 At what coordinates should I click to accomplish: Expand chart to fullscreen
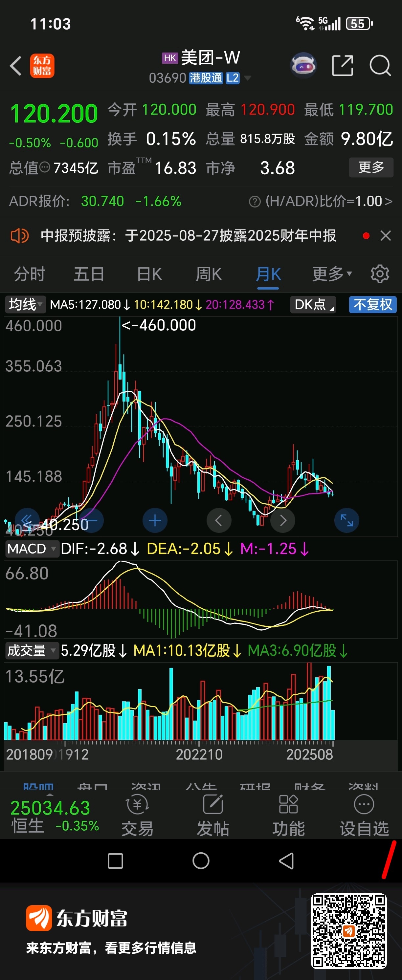pyautogui.click(x=346, y=520)
